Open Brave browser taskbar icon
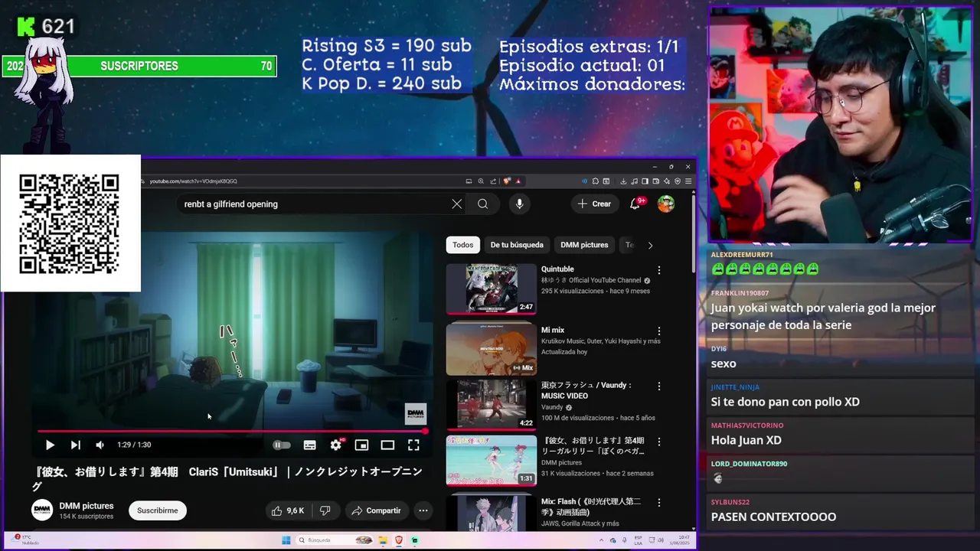This screenshot has height=551, width=980. [399, 540]
